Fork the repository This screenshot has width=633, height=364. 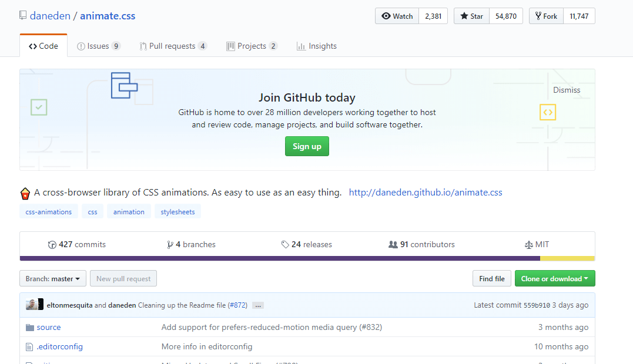[546, 16]
